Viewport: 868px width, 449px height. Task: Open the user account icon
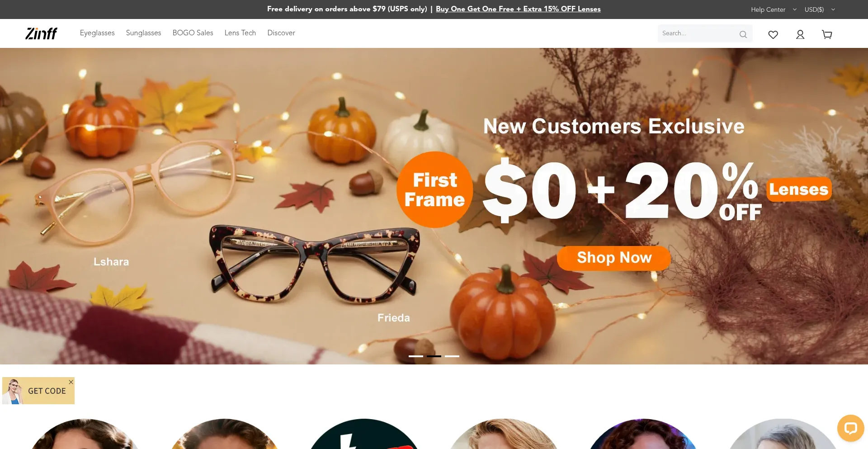800,34
